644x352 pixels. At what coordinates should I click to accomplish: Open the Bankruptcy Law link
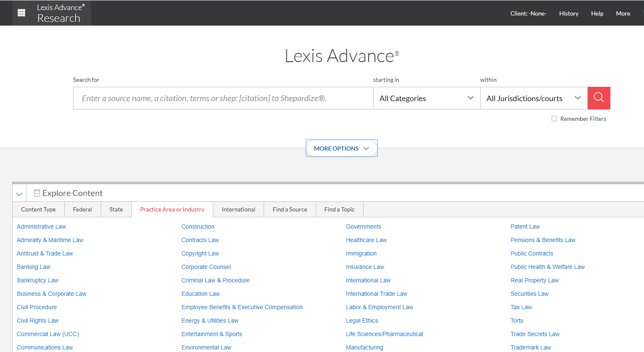[x=38, y=280]
